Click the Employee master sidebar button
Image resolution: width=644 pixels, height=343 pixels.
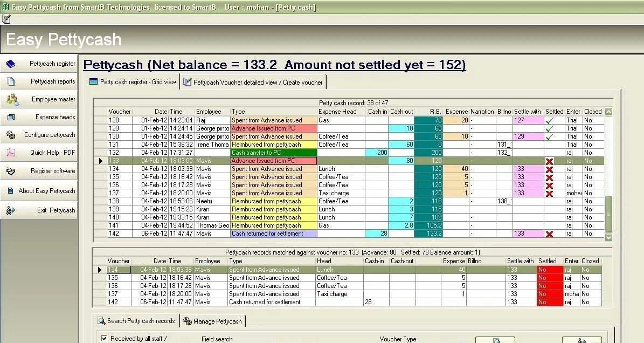(x=39, y=99)
